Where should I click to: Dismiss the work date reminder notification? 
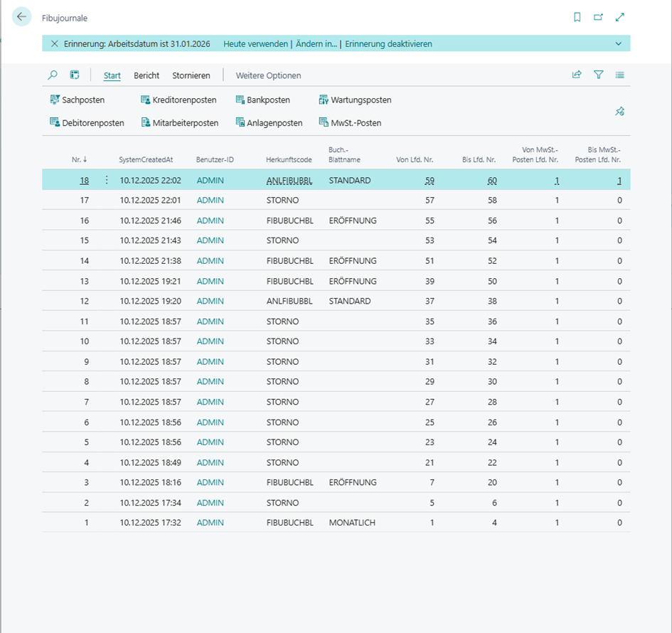(x=55, y=44)
